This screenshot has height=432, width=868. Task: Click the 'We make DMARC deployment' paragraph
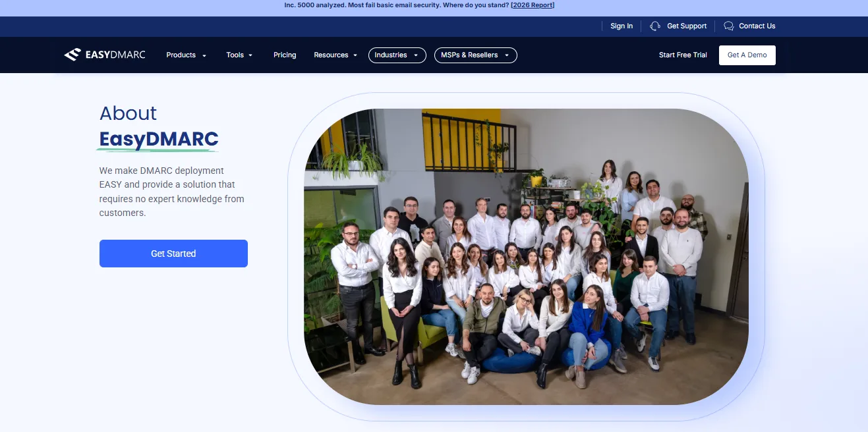click(172, 192)
